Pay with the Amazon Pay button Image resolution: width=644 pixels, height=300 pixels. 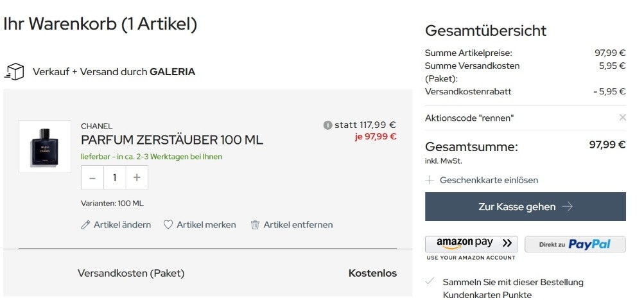[471, 243]
